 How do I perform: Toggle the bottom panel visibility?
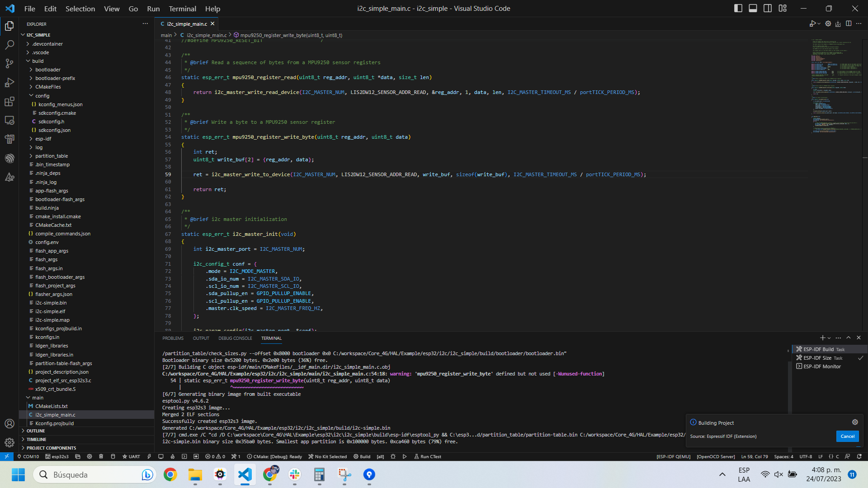[753, 8]
